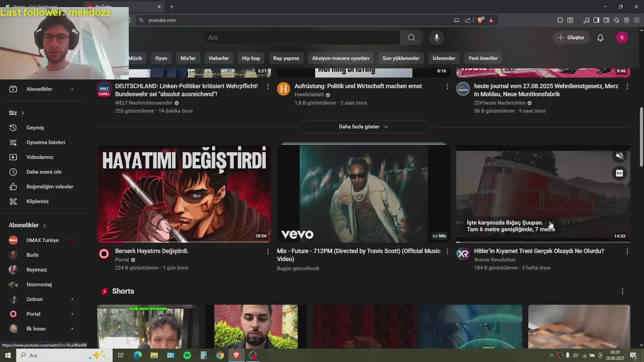Open File Explorer from the taskbar
Viewport: 644px width, 362px height.
click(154, 355)
